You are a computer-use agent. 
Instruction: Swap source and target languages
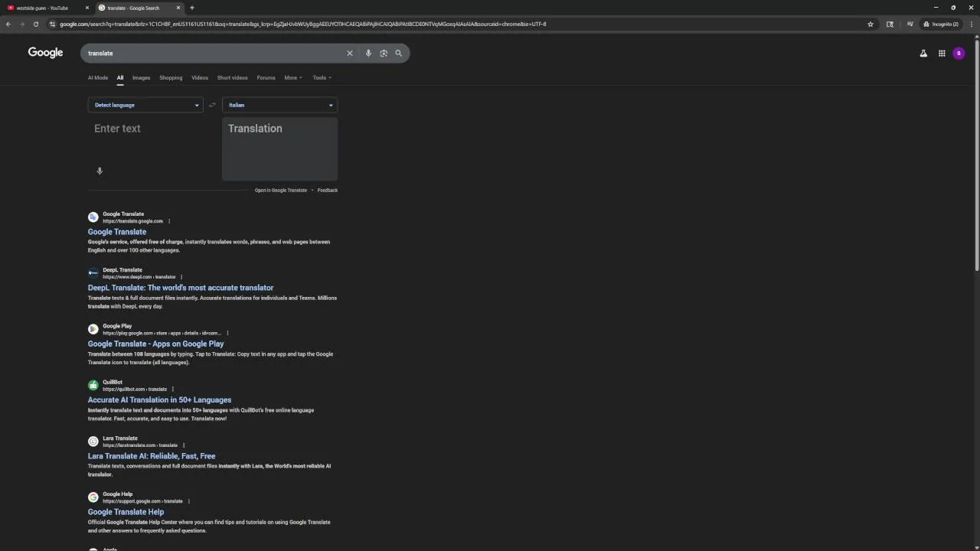tap(212, 105)
